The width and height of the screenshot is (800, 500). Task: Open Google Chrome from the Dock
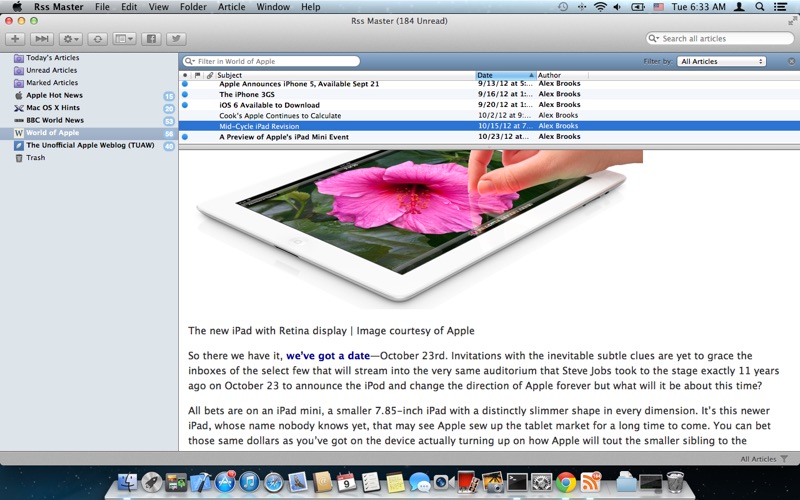566,482
